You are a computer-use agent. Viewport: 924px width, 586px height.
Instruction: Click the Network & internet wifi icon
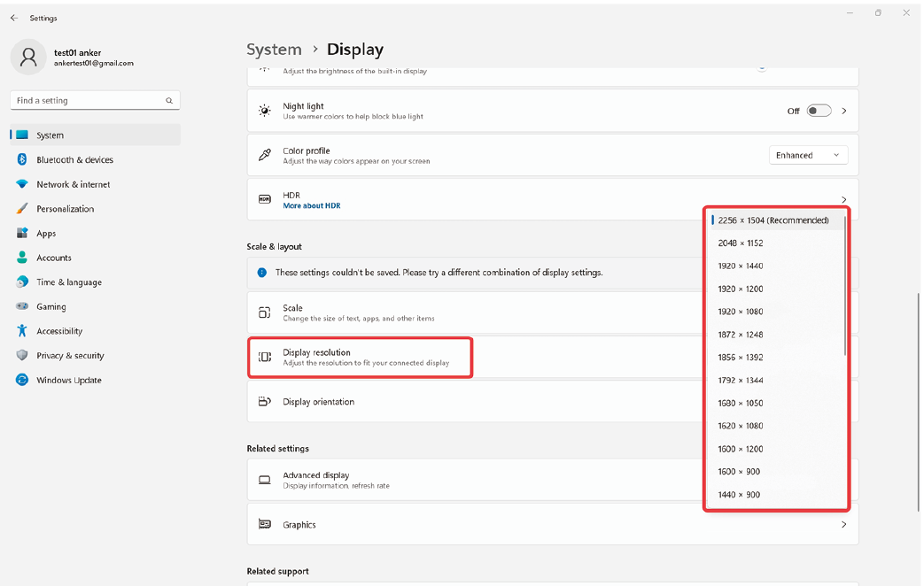coord(22,184)
